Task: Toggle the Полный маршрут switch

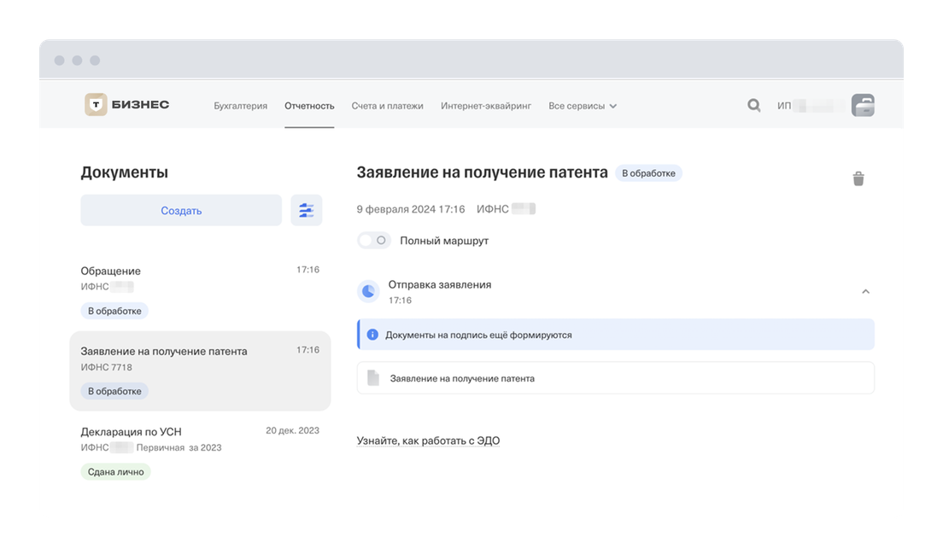Action: 374,241
